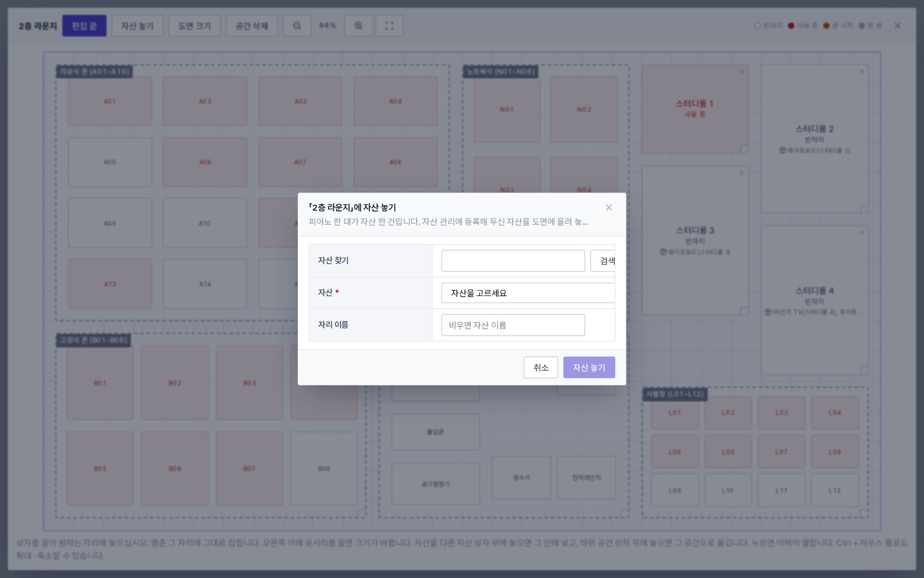The width and height of the screenshot is (924, 578).
Task: Select the 출입문 box
Action: [x=435, y=432]
